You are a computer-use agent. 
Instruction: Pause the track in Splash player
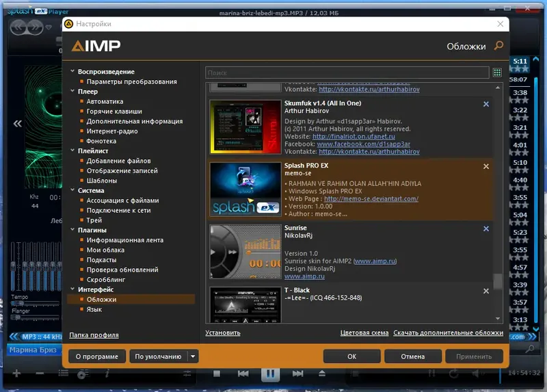pyautogui.click(x=270, y=374)
